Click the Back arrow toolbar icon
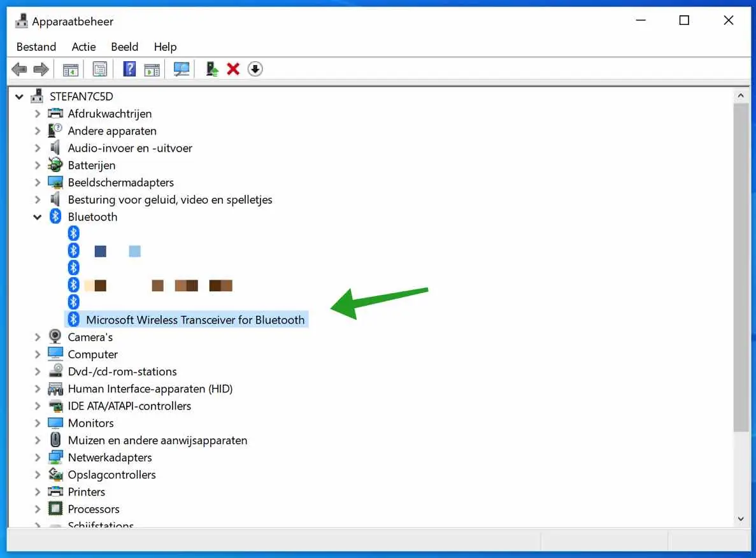 coord(19,69)
